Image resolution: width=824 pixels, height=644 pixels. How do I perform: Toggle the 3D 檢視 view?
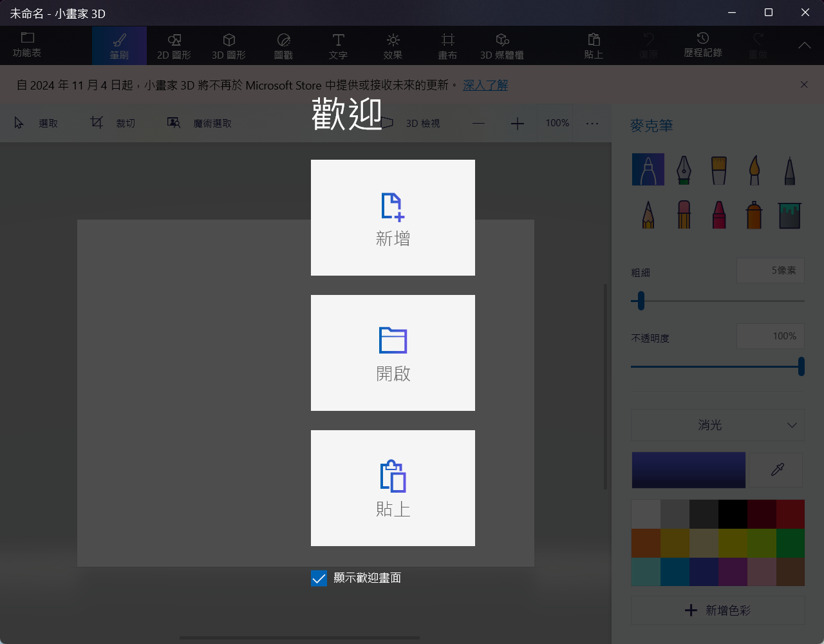(x=412, y=123)
